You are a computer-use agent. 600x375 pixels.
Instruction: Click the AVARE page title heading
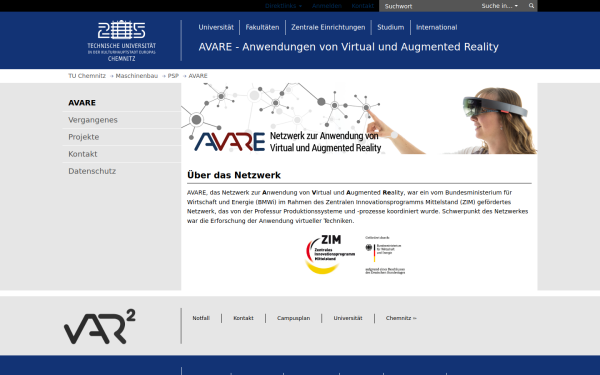348,47
